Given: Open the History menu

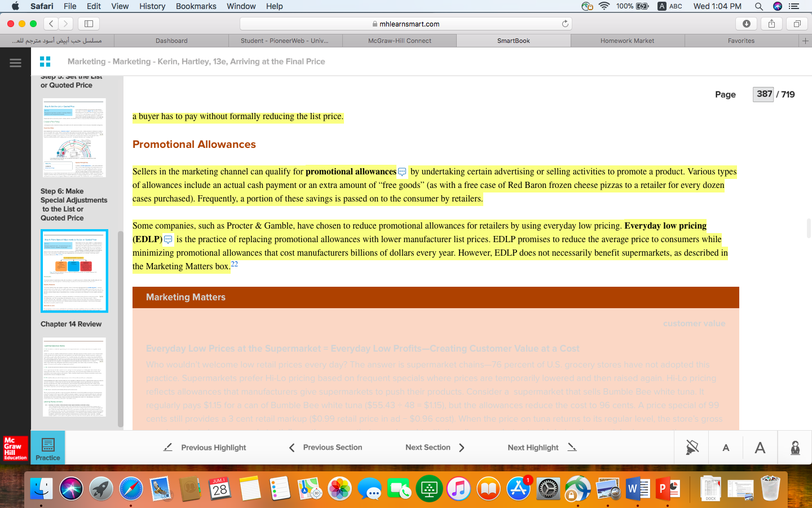Looking at the screenshot, I should click(152, 6).
